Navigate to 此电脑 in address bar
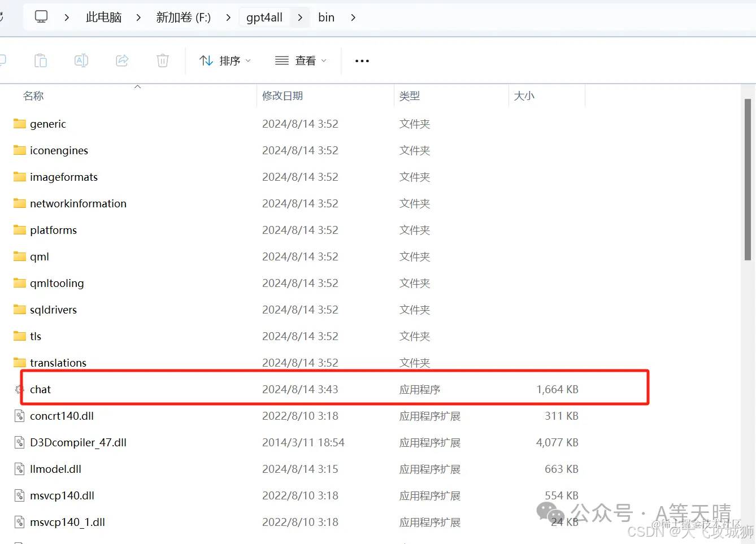756x544 pixels. point(104,18)
